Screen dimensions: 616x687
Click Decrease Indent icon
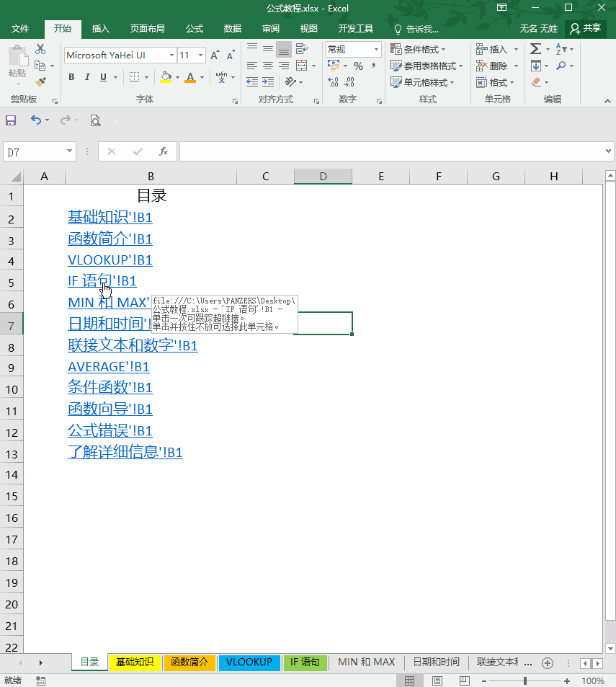click(x=252, y=82)
